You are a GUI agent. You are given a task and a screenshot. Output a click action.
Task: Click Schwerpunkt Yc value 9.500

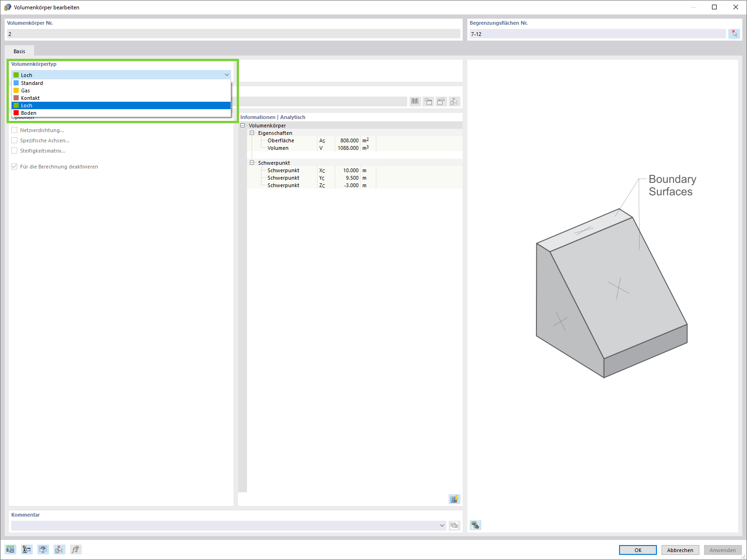(352, 178)
